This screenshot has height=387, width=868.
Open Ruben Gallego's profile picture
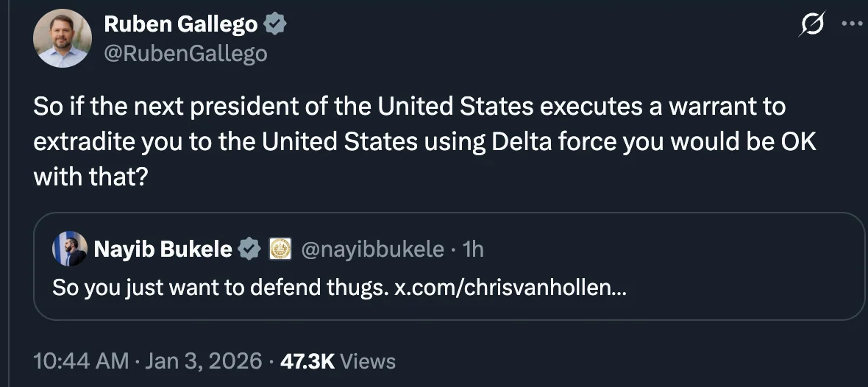coord(63,38)
